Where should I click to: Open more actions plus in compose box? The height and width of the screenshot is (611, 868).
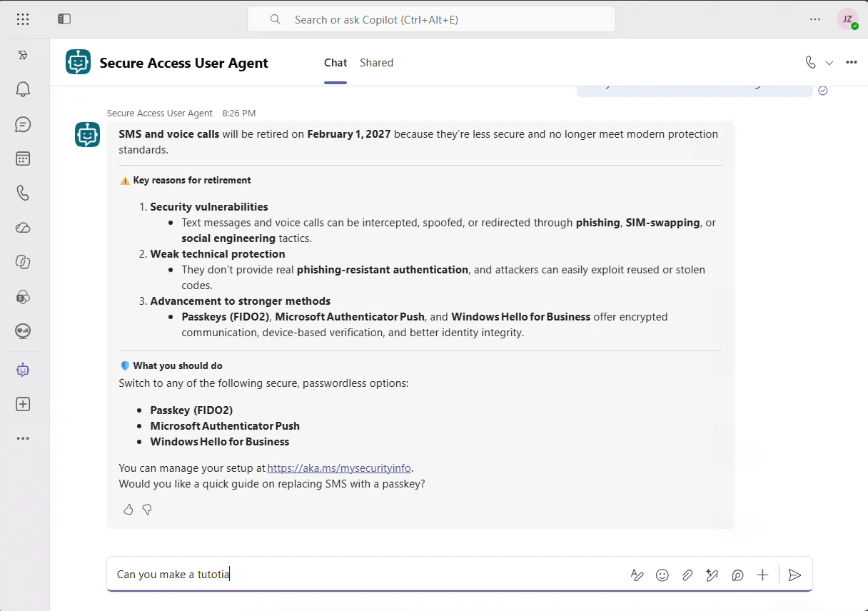click(x=763, y=575)
